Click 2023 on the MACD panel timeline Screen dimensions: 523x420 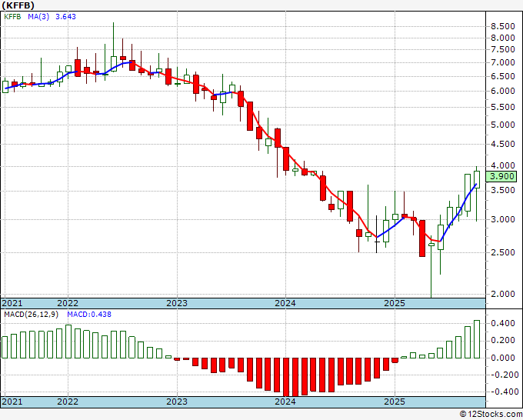pos(177,402)
